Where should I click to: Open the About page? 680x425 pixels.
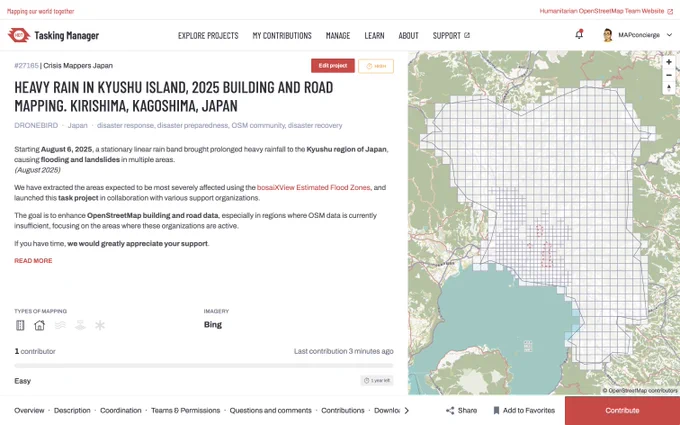point(409,36)
